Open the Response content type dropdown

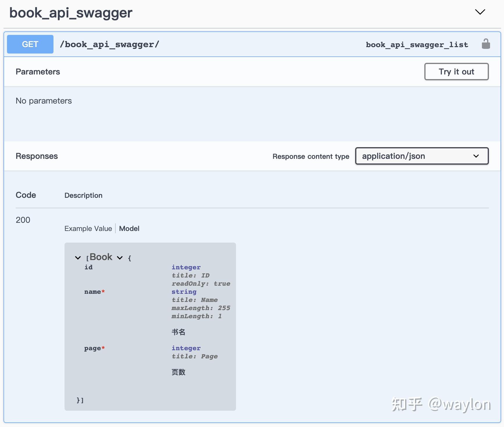click(x=421, y=156)
